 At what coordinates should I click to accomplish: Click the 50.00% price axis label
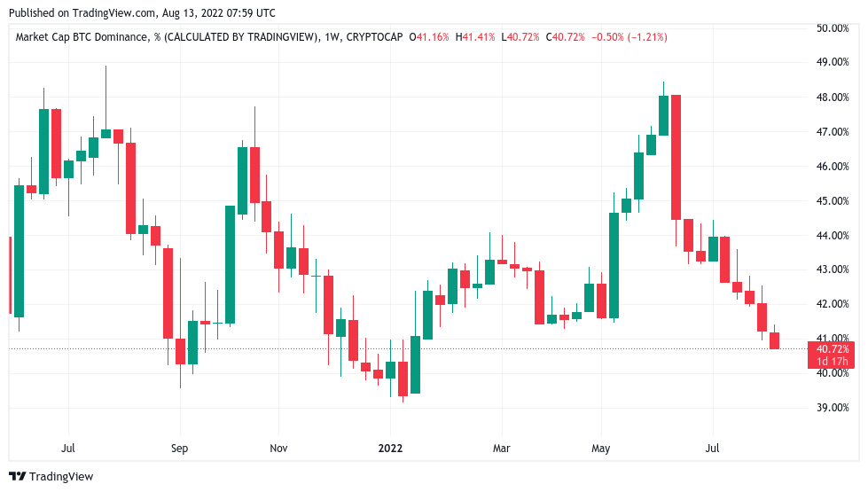833,28
